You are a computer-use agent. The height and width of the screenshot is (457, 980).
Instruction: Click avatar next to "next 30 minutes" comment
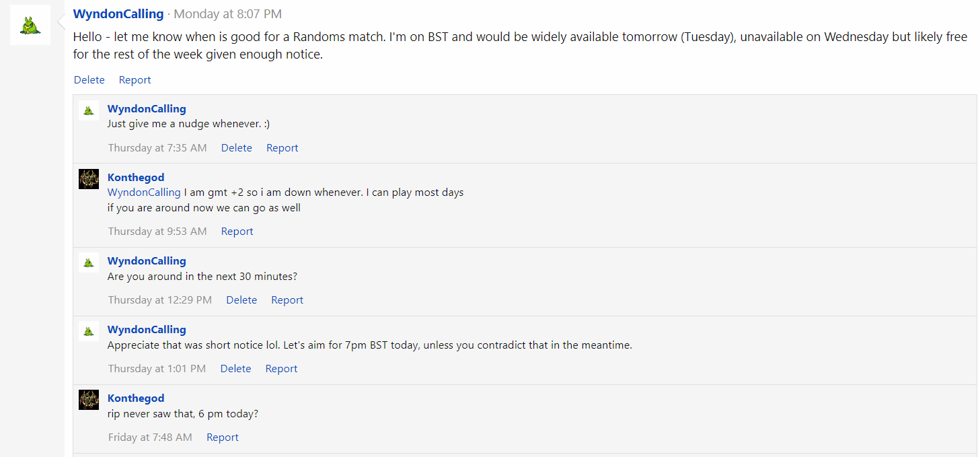click(x=89, y=262)
